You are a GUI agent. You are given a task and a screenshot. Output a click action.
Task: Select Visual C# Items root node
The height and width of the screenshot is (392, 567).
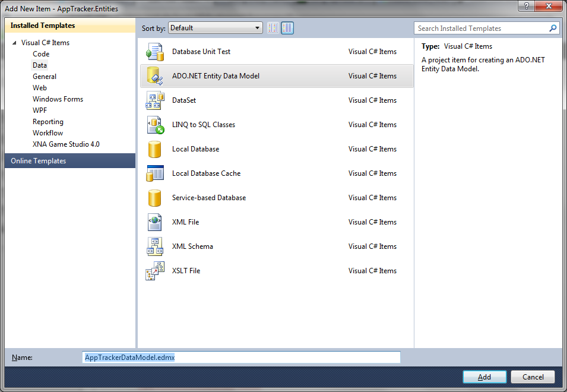(x=45, y=43)
